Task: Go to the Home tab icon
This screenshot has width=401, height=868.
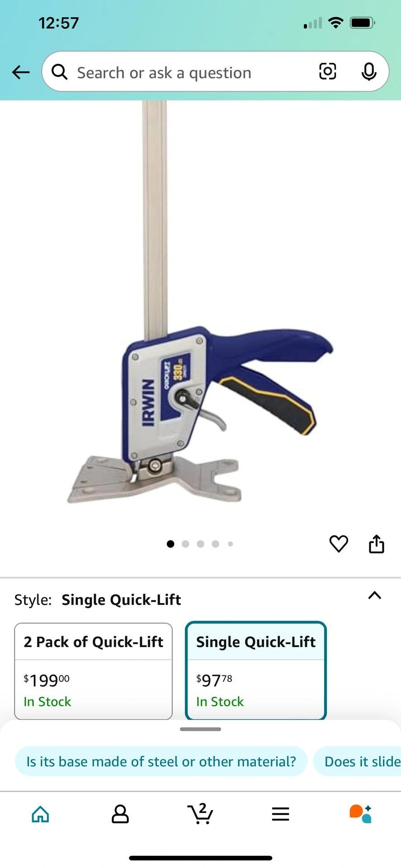Action: 40,814
